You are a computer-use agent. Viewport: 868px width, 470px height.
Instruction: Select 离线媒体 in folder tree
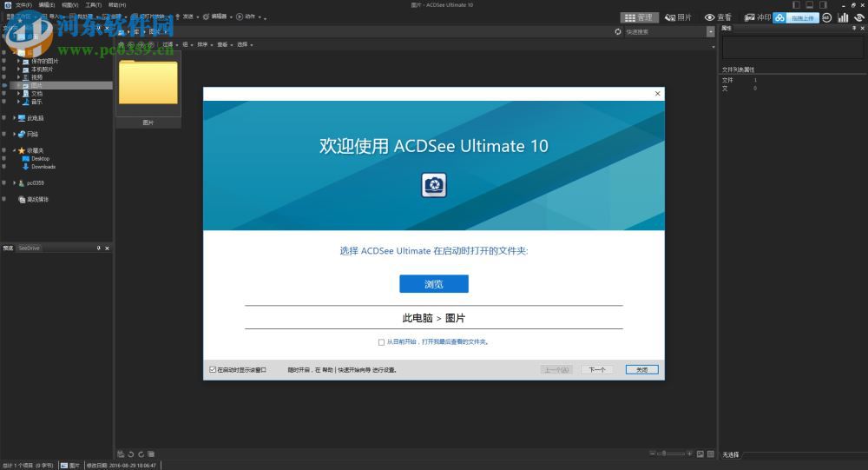[x=37, y=200]
